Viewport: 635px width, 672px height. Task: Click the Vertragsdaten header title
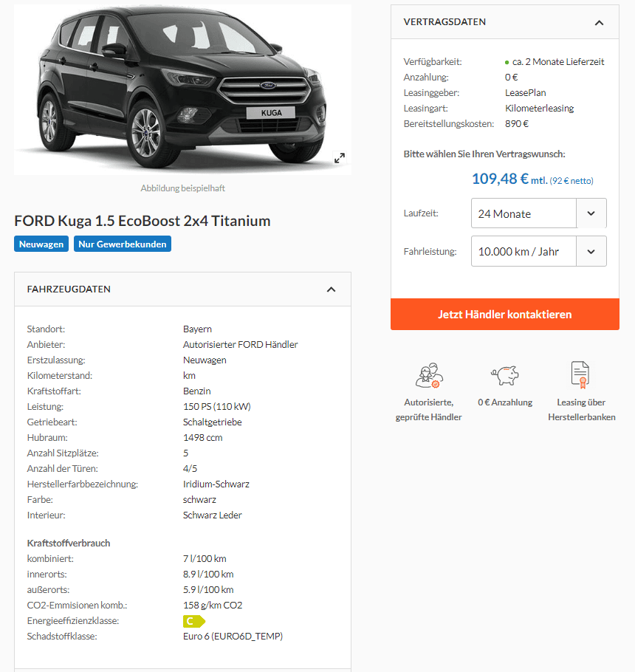[444, 22]
